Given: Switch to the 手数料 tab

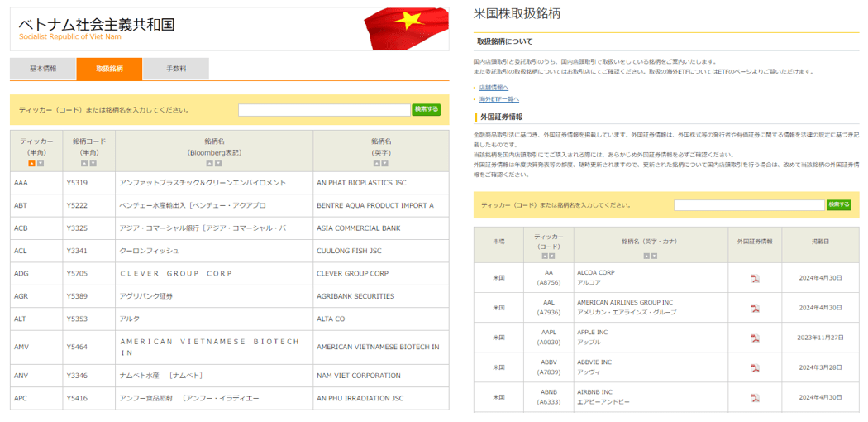Looking at the screenshot, I should 175,69.
